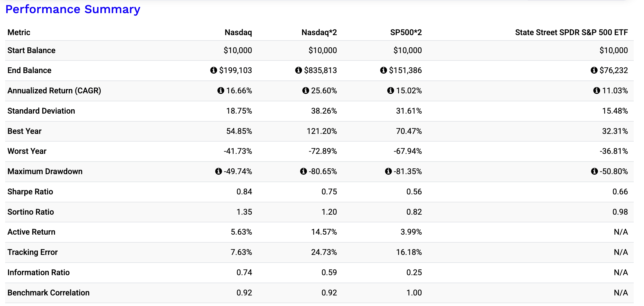Click the Metric column header

coord(19,33)
